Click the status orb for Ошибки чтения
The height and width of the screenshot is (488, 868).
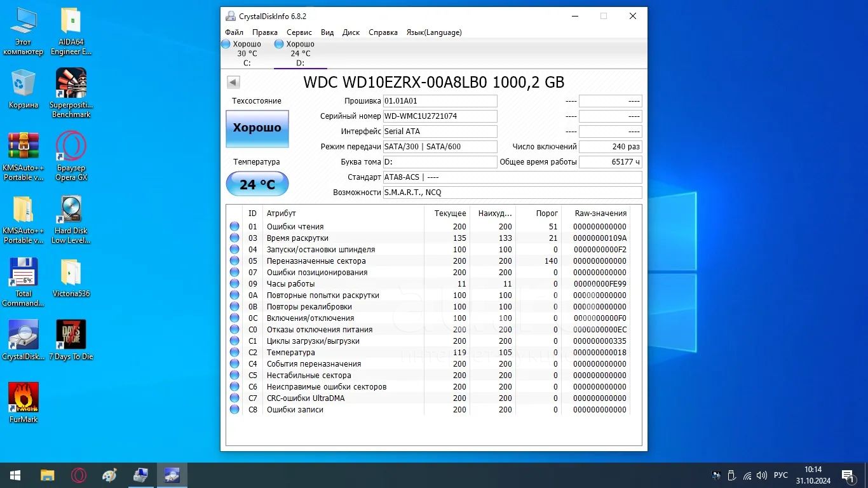point(234,227)
